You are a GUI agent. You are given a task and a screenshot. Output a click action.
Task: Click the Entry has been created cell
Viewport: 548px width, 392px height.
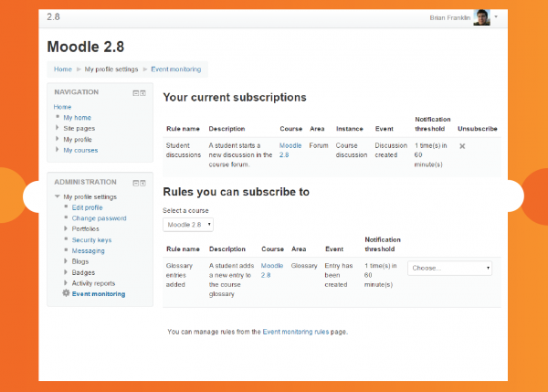pyautogui.click(x=339, y=275)
